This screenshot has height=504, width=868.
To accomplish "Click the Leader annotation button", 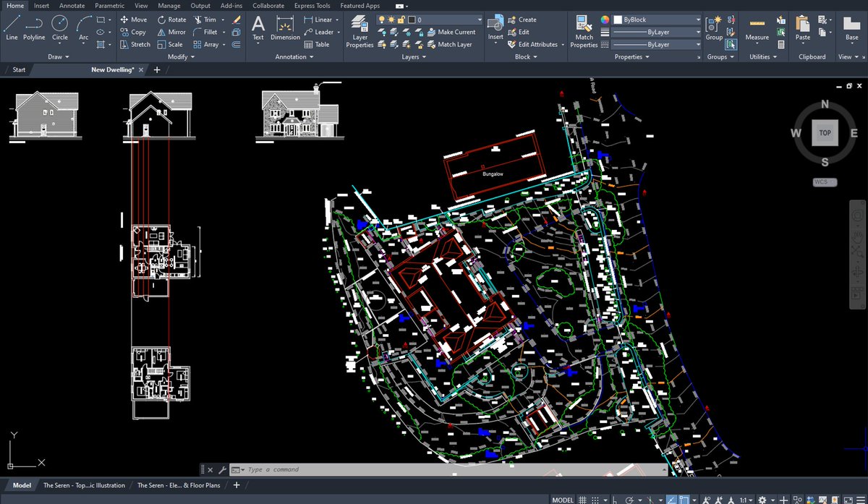I will [318, 32].
